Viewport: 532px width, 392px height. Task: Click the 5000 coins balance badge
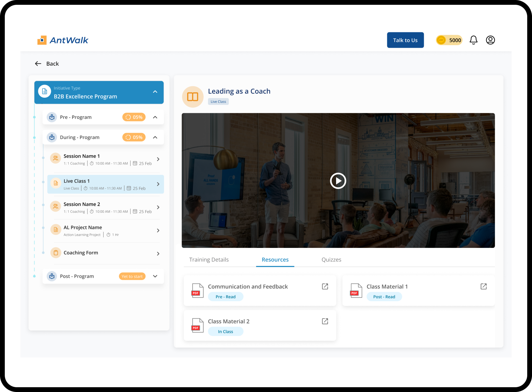[x=449, y=40]
